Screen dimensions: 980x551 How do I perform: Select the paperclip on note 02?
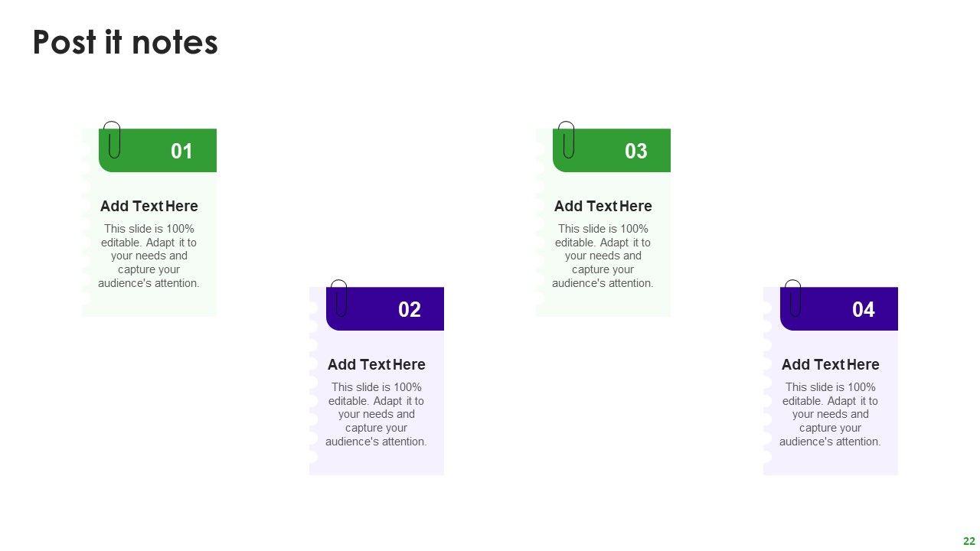pyautogui.click(x=339, y=298)
